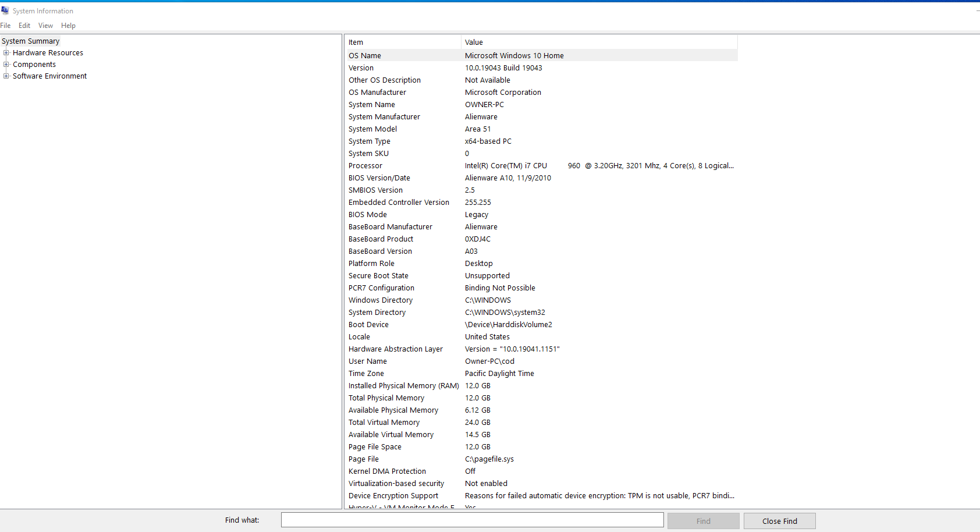Select the BaseBoard Product row

(x=542, y=239)
